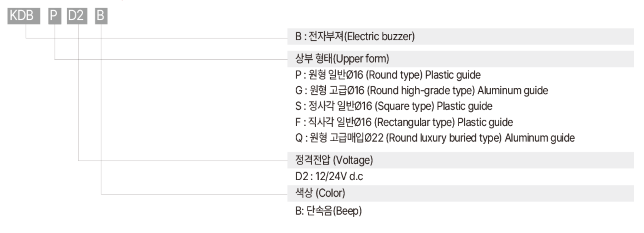644x233 pixels.
Task: Click the D2 voltage code box
Action: [77, 16]
